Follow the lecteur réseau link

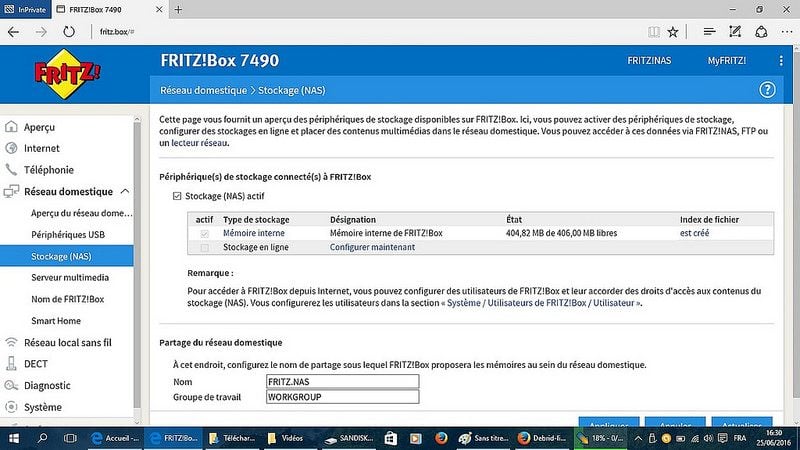click(x=199, y=143)
